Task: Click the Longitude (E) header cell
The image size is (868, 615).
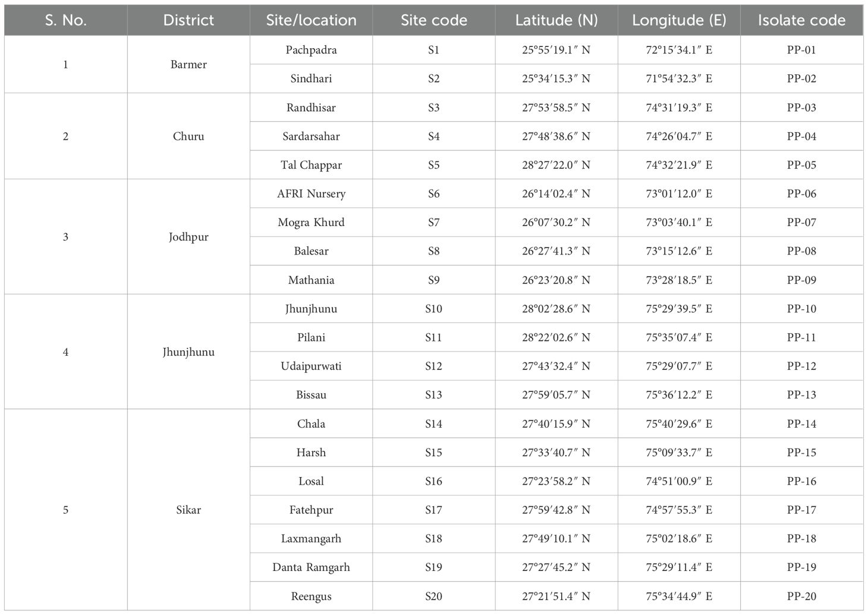Action: pos(679,20)
